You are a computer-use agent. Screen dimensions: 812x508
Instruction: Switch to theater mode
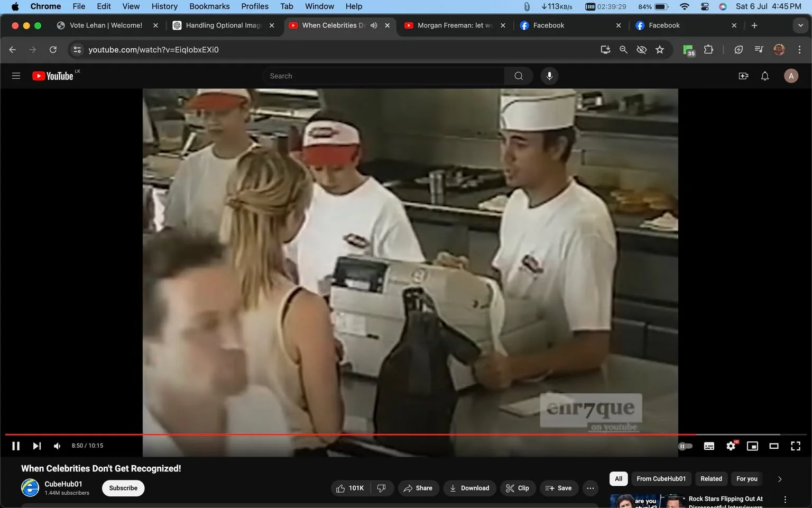pyautogui.click(x=774, y=446)
